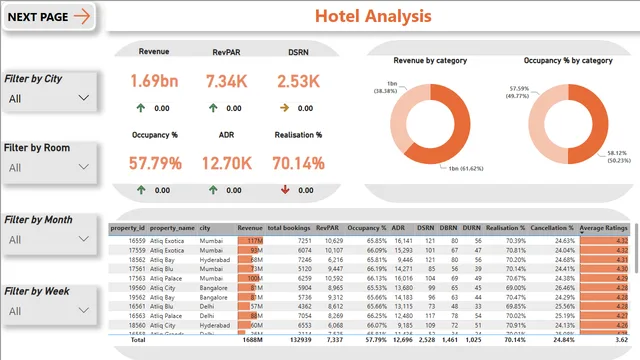Click Atliq Blu in the 17561 row
The height and width of the screenshot is (360, 640).
click(x=162, y=269)
